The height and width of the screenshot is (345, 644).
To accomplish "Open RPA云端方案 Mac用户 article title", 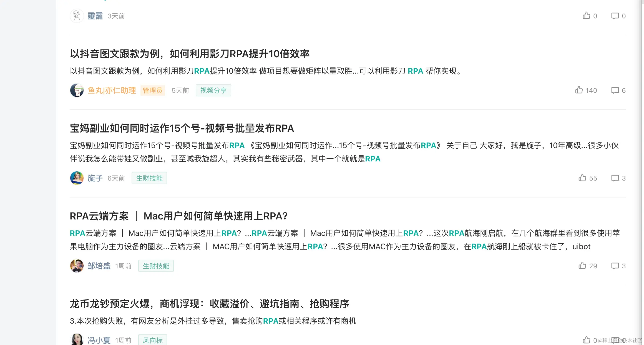I will tap(178, 216).
